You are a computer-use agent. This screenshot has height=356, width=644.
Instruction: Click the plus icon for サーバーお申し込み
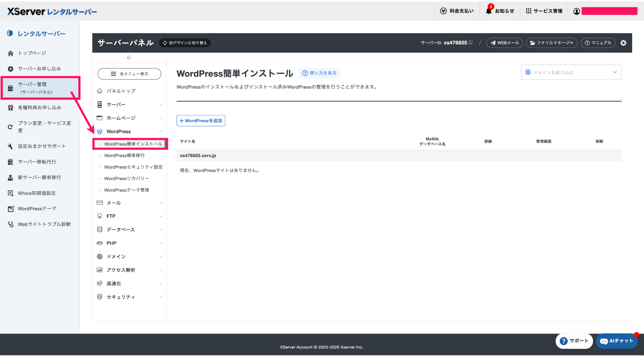tap(11, 69)
